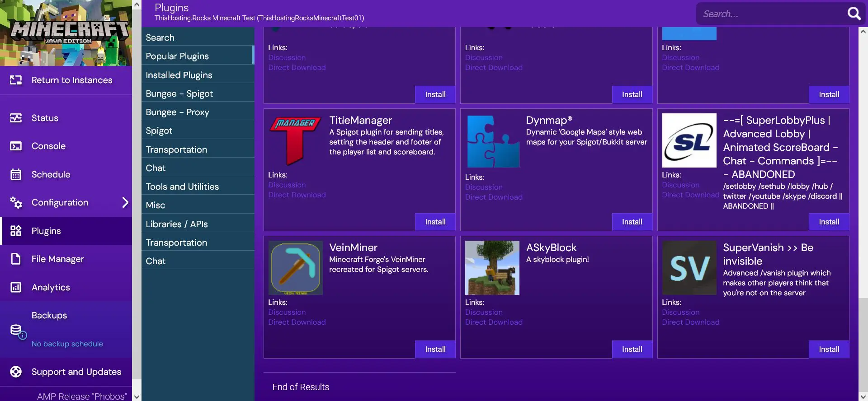Click the Schedule calendar icon

[16, 174]
